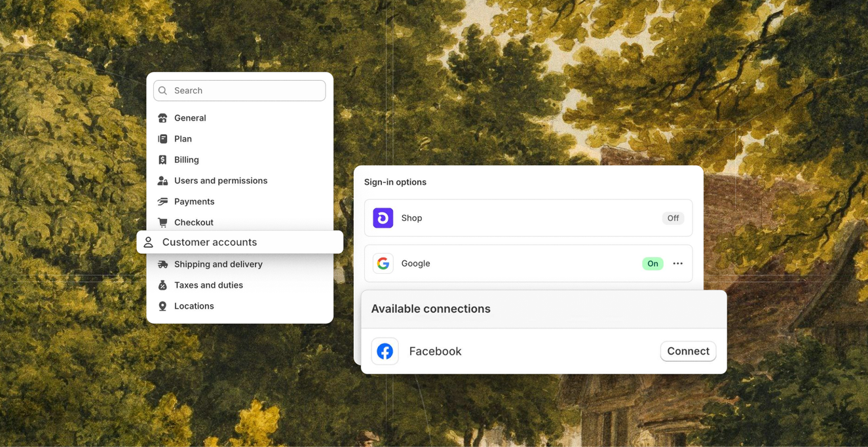Click the Google logo icon
Screen dimensions: 868x447
click(x=383, y=263)
